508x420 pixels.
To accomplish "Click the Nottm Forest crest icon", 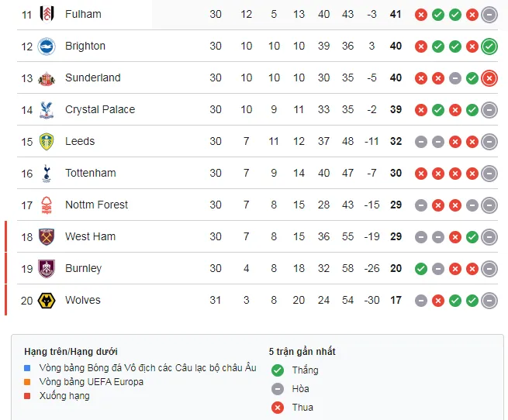I will pos(47,205).
